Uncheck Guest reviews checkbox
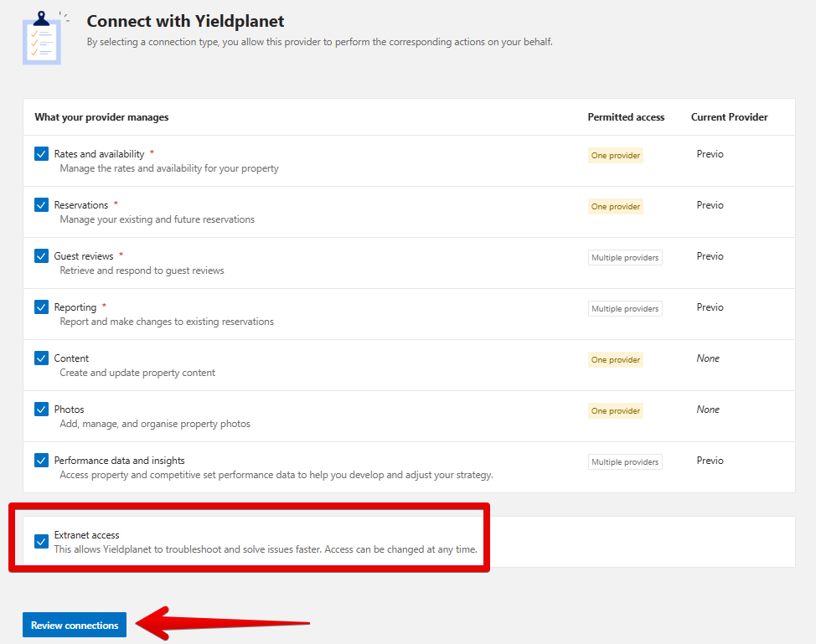This screenshot has width=816, height=644. click(42, 256)
